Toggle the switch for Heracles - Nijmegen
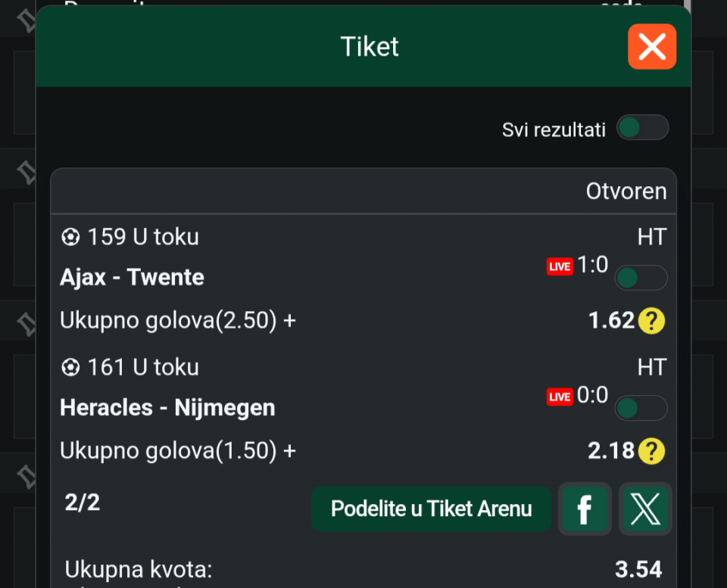 click(x=641, y=408)
